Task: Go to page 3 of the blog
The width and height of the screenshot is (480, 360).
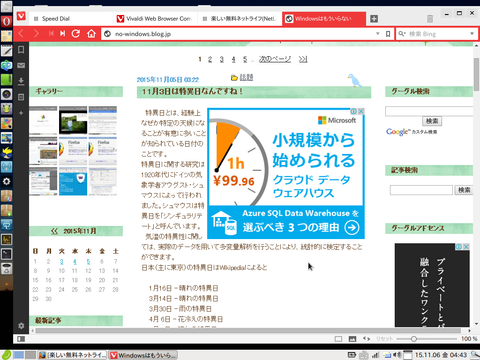Action: (222, 59)
